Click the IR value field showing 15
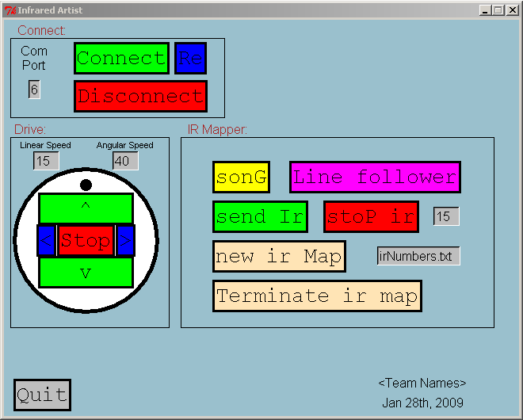Image resolution: width=523 pixels, height=420 pixels. (446, 216)
